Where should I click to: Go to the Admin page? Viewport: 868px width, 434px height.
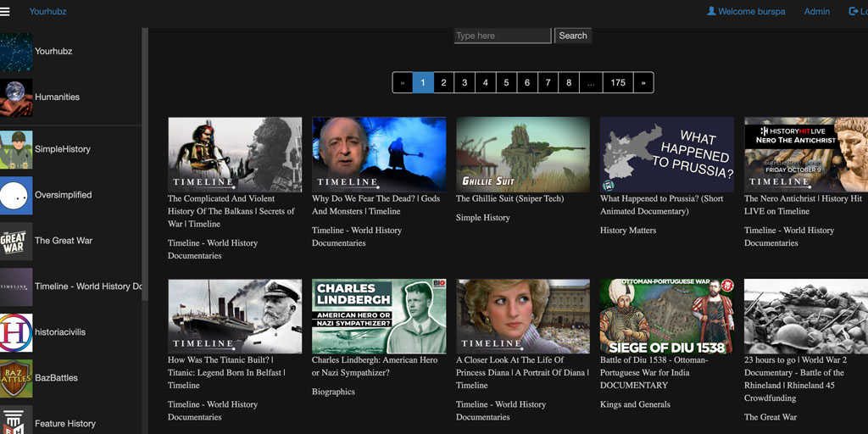click(x=816, y=12)
